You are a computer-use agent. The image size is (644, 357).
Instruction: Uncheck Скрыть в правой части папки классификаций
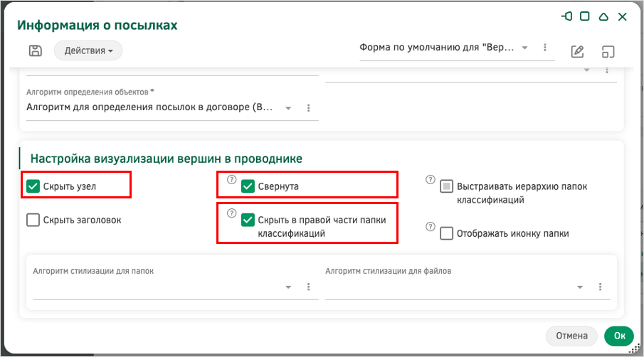click(x=248, y=220)
